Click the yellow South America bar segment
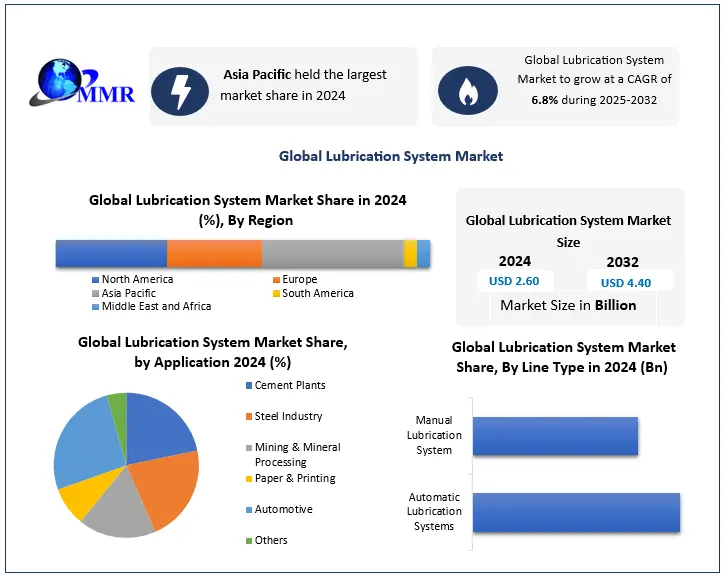The height and width of the screenshot is (576, 723). pos(410,254)
